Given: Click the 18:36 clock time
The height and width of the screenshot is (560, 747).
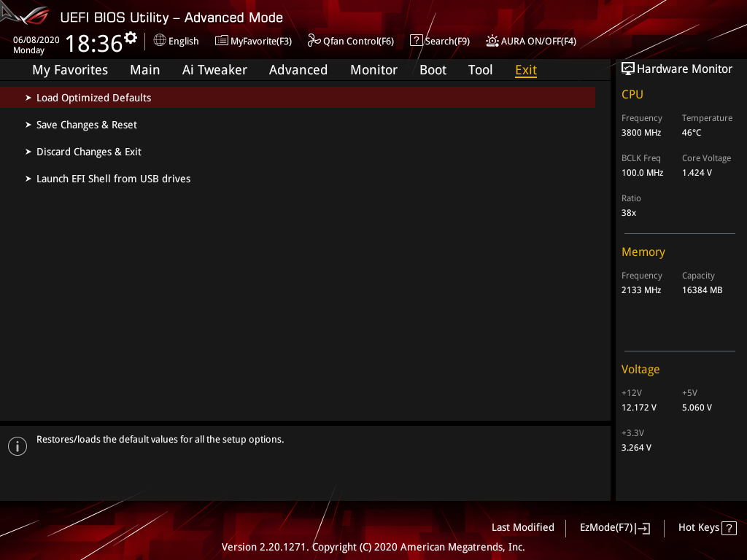Looking at the screenshot, I should point(94,44).
